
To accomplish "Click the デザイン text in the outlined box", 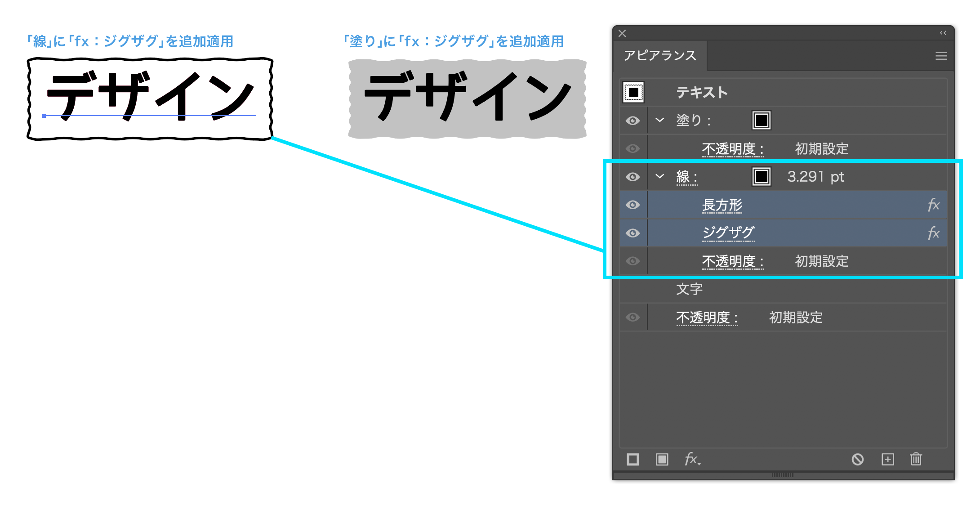I will tap(151, 96).
